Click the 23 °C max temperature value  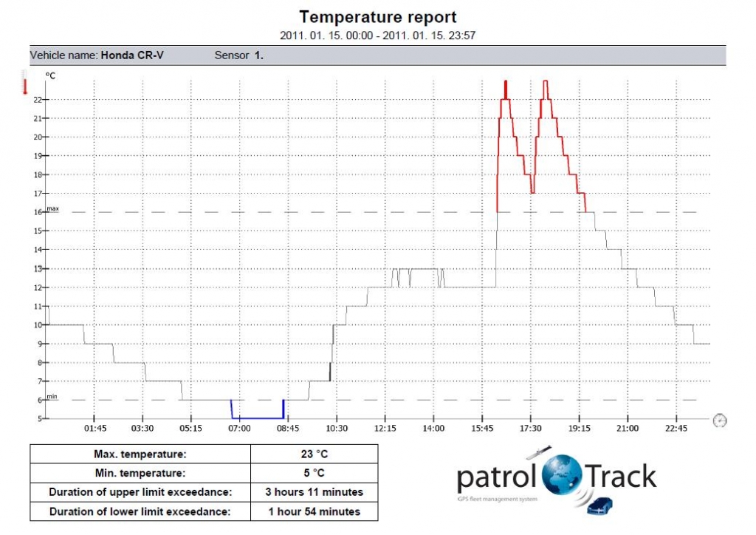coord(314,454)
